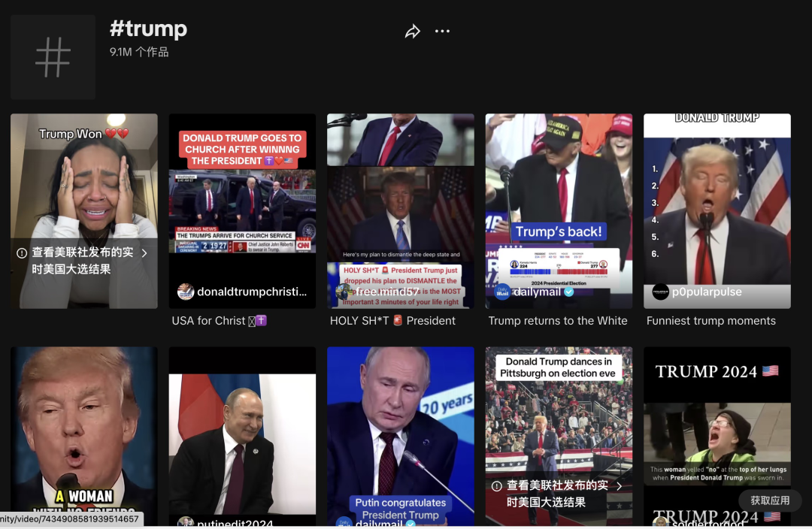Click the donaldtrumpchristi profile avatar
812x529 pixels.
tap(185, 292)
